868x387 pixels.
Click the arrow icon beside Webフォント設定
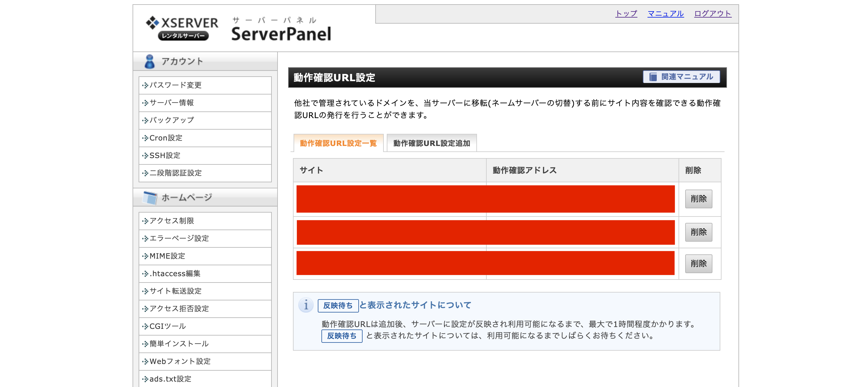click(x=145, y=361)
